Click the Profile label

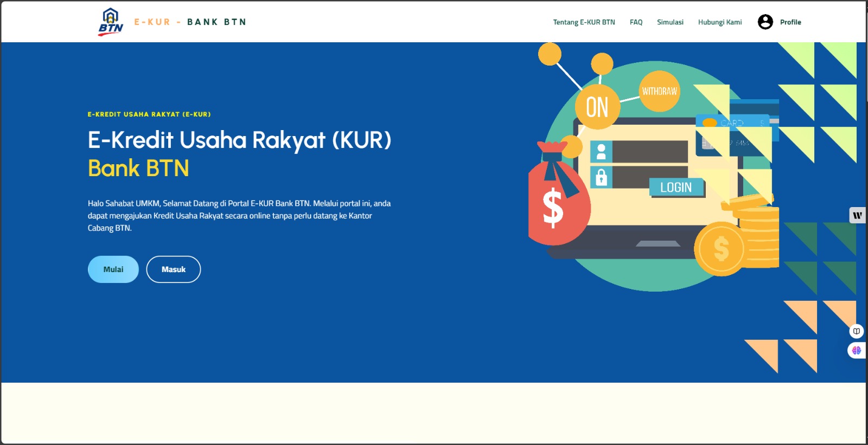tap(790, 22)
